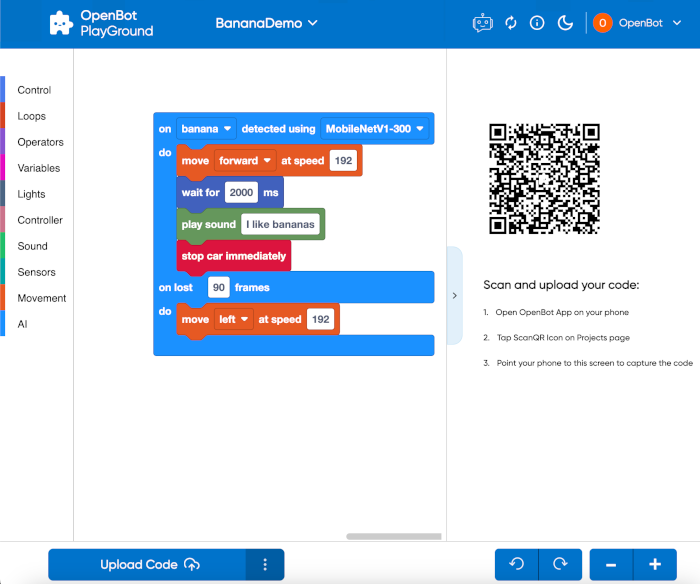Open the Loops block category
Viewport: 700px width, 584px height.
click(x=31, y=116)
